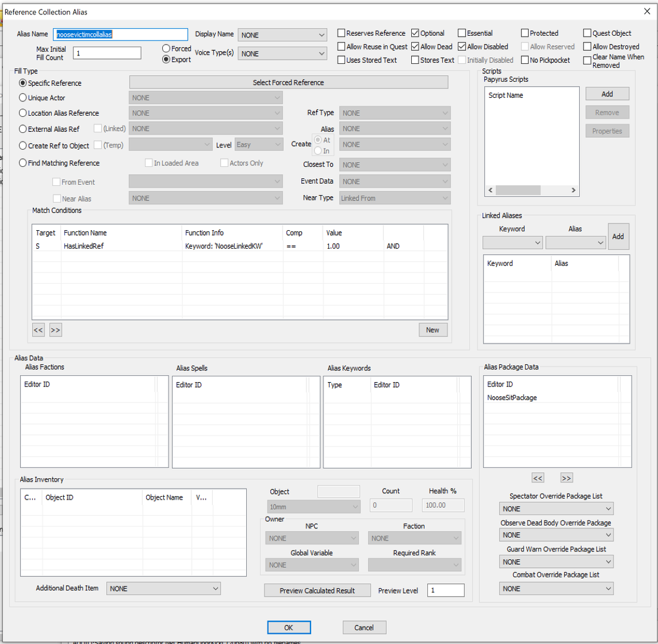
Task: Select Unique Actor fill type
Action: coord(23,98)
